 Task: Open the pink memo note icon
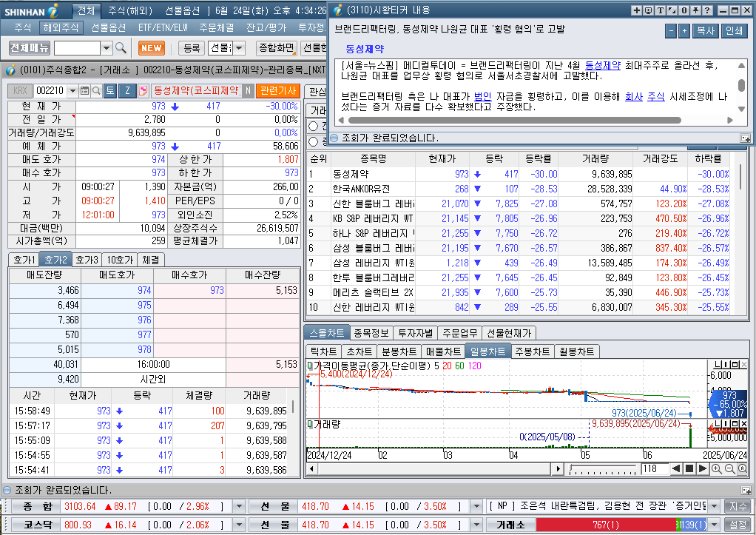(x=143, y=90)
